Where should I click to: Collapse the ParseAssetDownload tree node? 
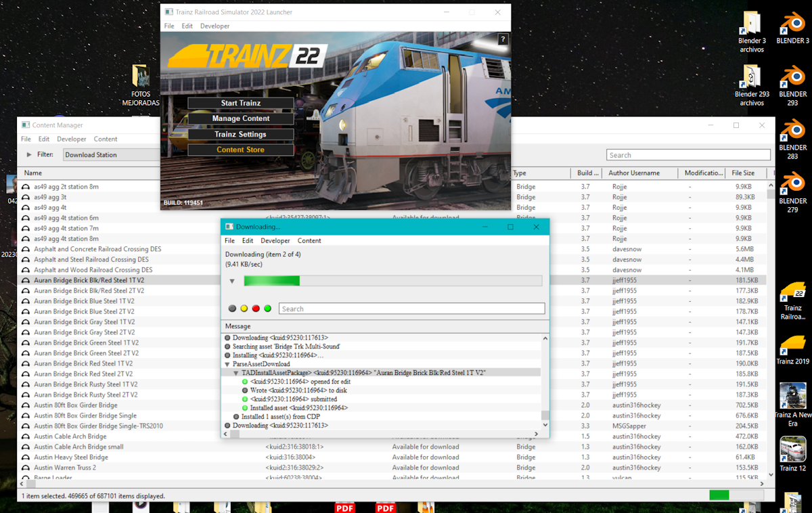(x=227, y=364)
